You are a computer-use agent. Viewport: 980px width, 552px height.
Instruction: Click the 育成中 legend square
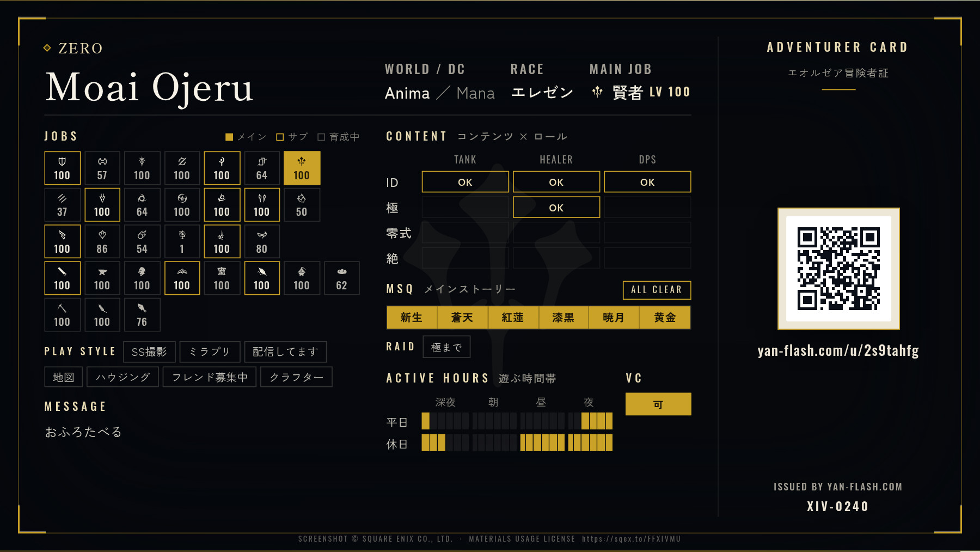pyautogui.click(x=321, y=137)
